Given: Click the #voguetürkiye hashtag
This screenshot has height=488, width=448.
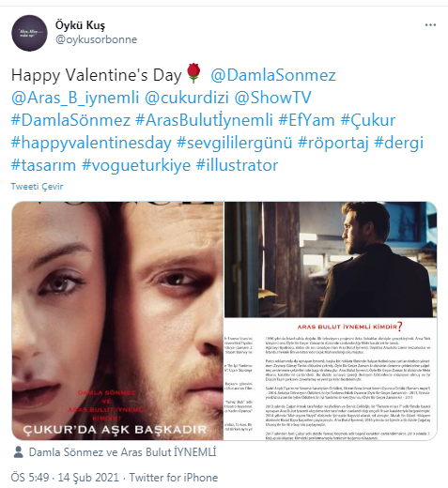Looking at the screenshot, I should 136,165.
